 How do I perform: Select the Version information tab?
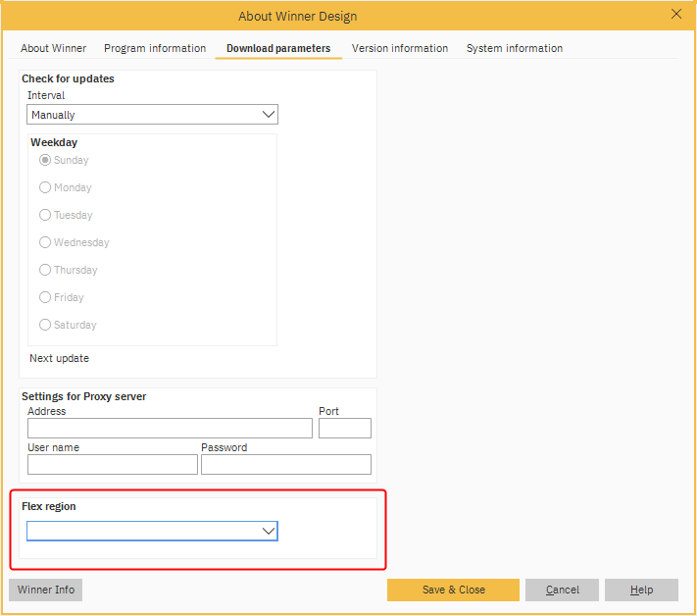coord(400,48)
